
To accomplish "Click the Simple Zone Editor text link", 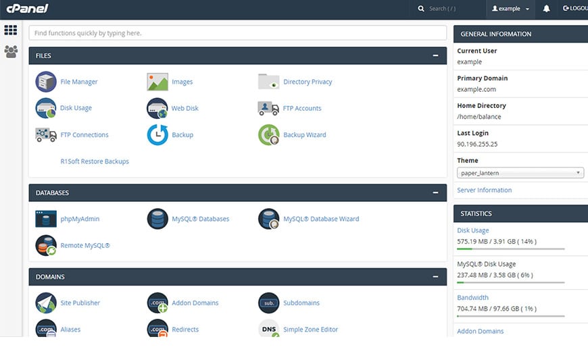I will tap(310, 330).
